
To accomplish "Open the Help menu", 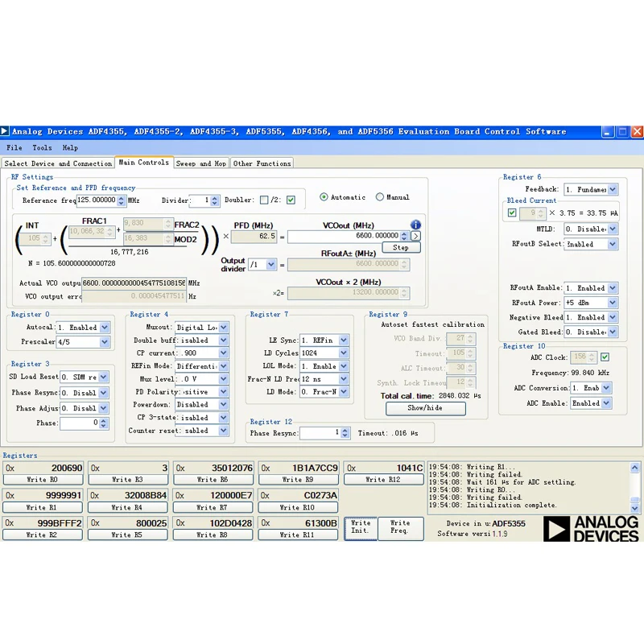I will (70, 147).
